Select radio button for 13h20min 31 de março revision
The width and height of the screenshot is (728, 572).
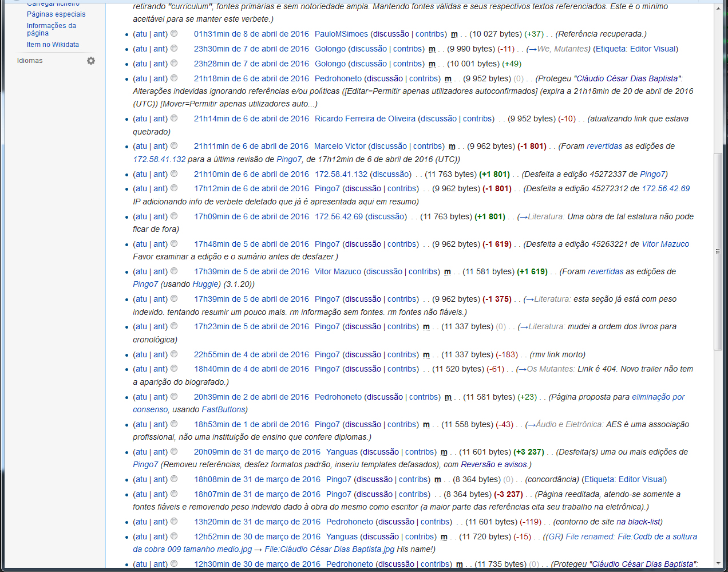pos(174,522)
